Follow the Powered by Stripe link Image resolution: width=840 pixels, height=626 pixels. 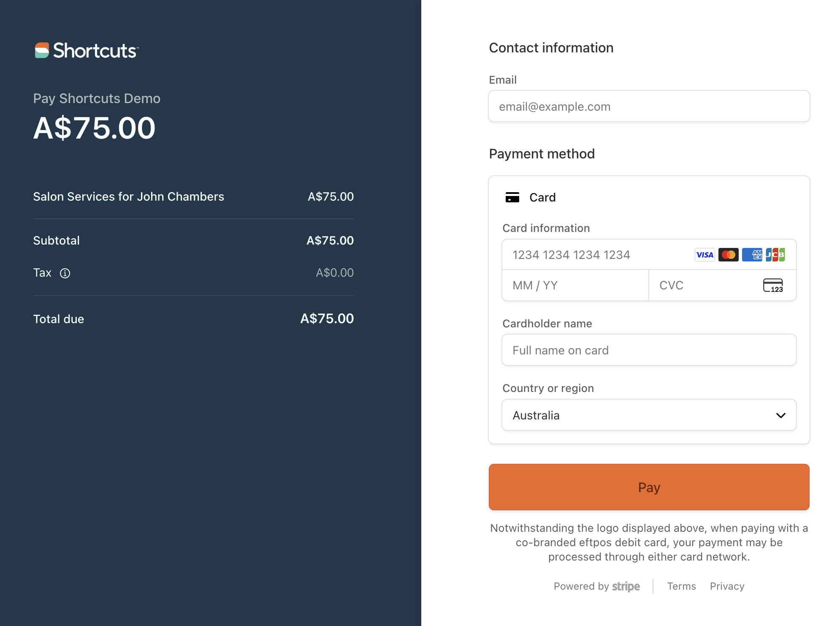pyautogui.click(x=596, y=586)
